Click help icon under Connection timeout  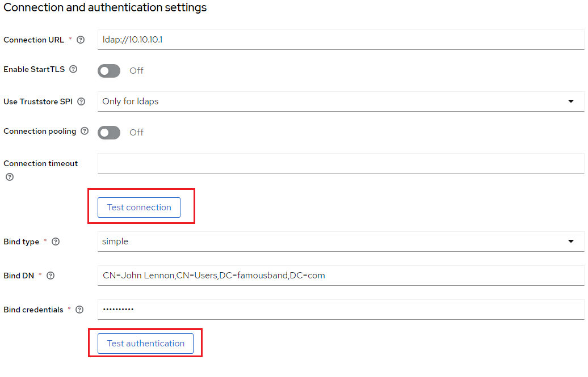9,177
